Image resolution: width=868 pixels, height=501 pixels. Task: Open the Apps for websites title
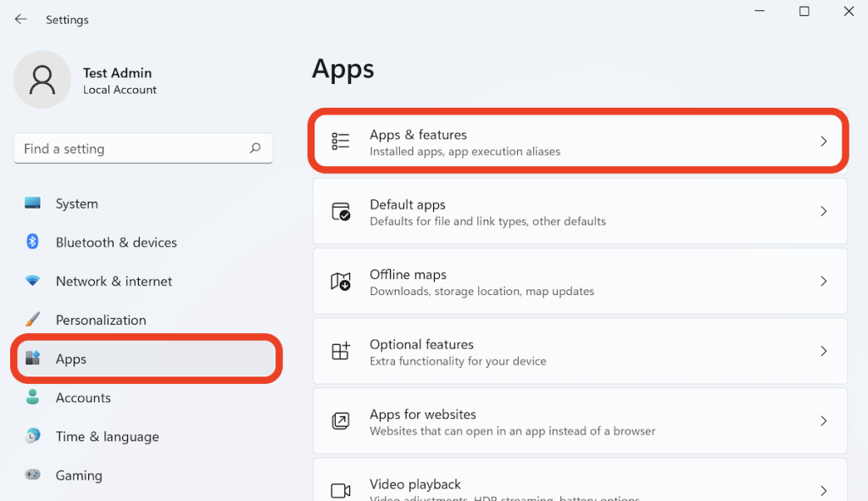423,414
